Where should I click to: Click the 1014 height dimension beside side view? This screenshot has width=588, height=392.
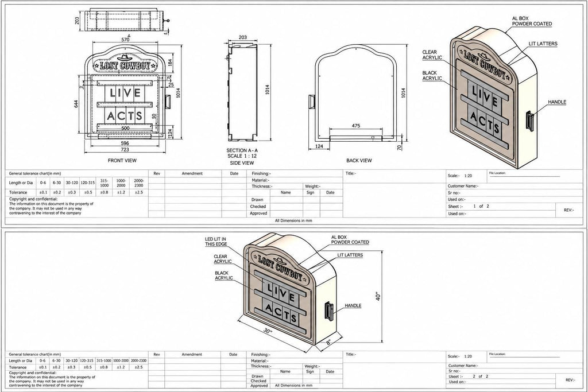pos(268,90)
